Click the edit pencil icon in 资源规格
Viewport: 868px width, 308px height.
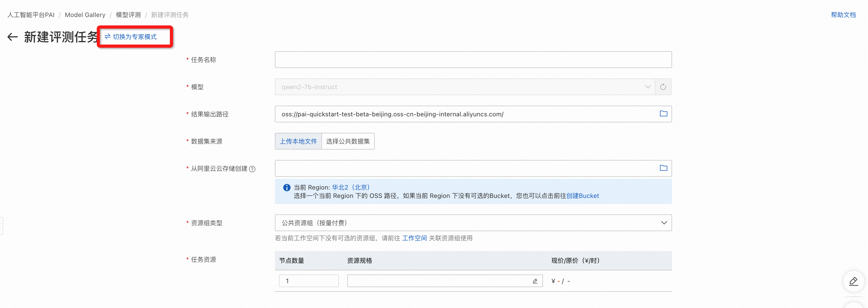coord(535,281)
